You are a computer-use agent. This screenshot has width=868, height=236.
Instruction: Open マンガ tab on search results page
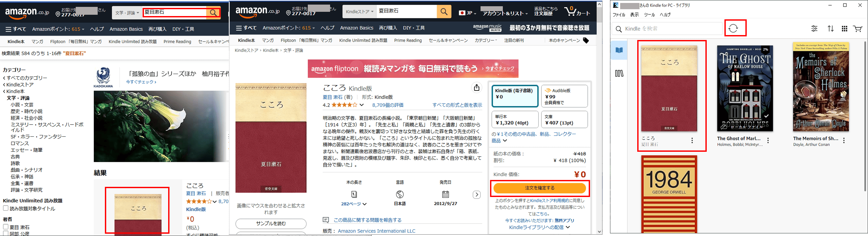coord(37,42)
